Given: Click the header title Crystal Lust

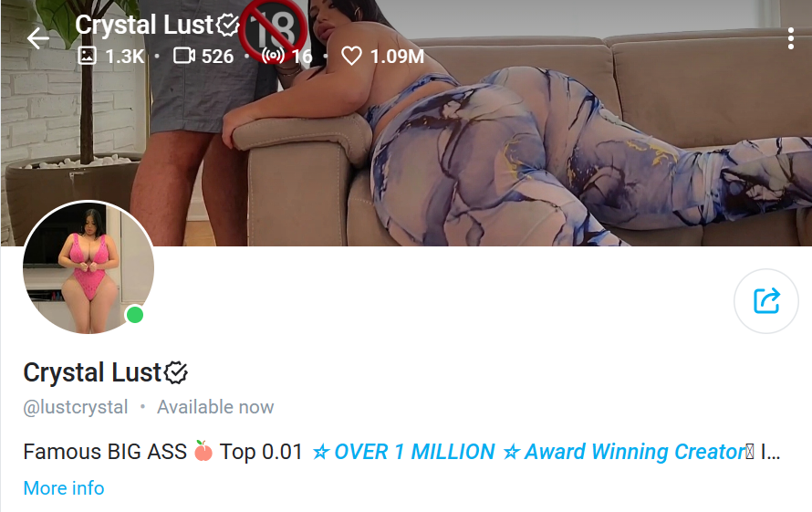Looking at the screenshot, I should (144, 25).
